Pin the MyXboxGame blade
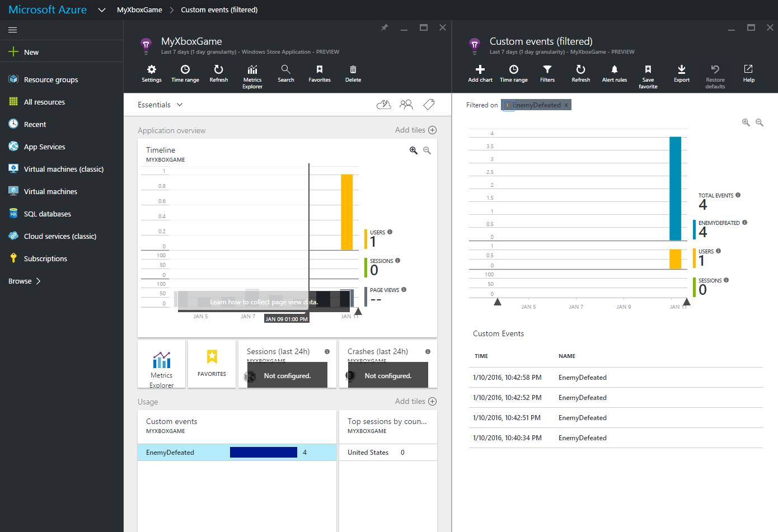The width and height of the screenshot is (778, 532). (385, 27)
